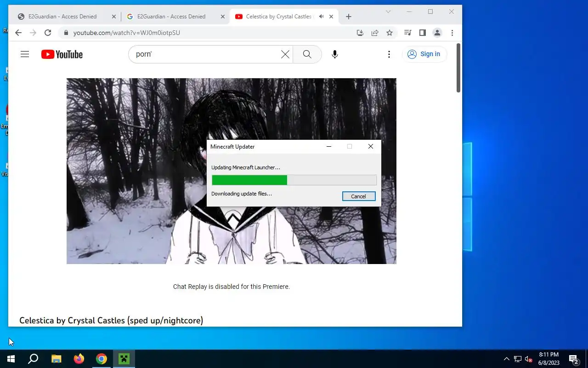Toggle the Chrome side panel

point(423,33)
